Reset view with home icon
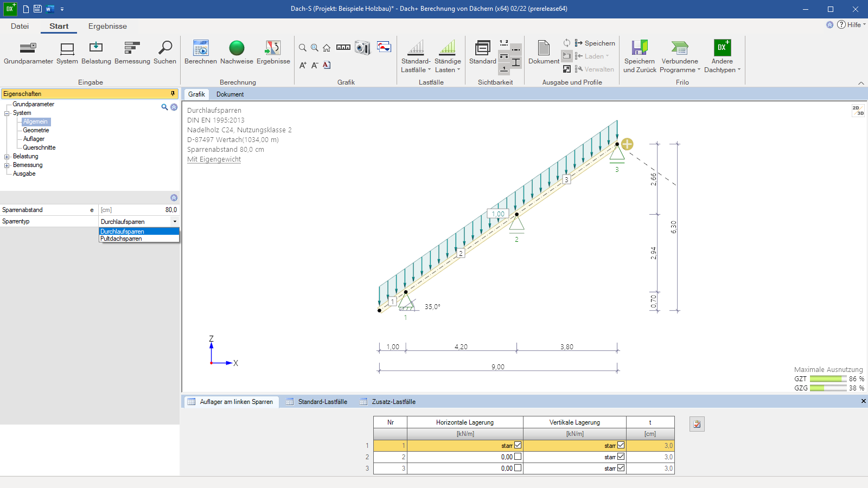 click(x=327, y=48)
